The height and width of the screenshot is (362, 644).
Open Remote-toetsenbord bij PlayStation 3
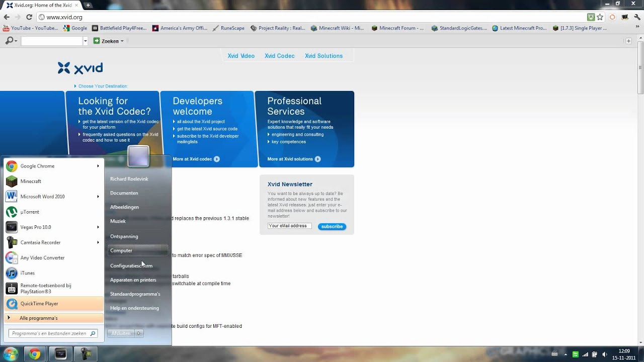(x=53, y=289)
